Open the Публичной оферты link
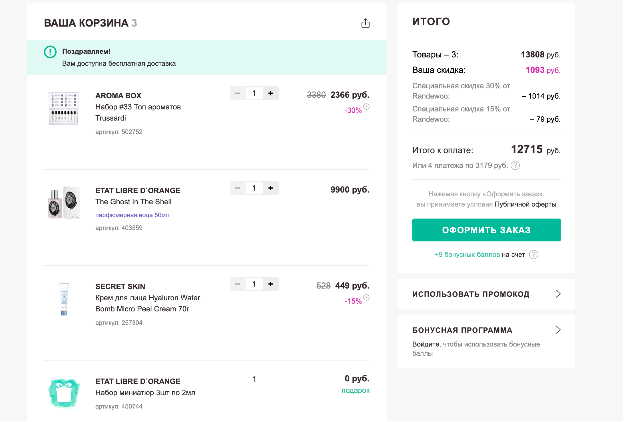The height and width of the screenshot is (422, 624). click(525, 204)
